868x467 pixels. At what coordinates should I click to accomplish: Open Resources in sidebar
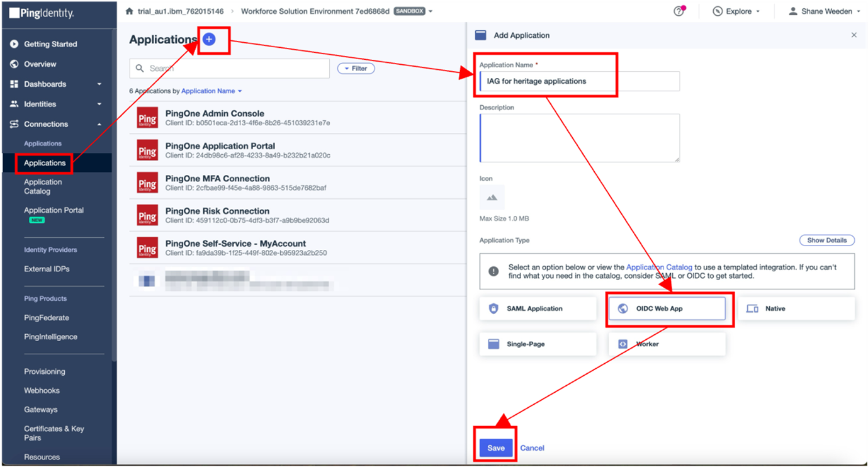coord(42,457)
